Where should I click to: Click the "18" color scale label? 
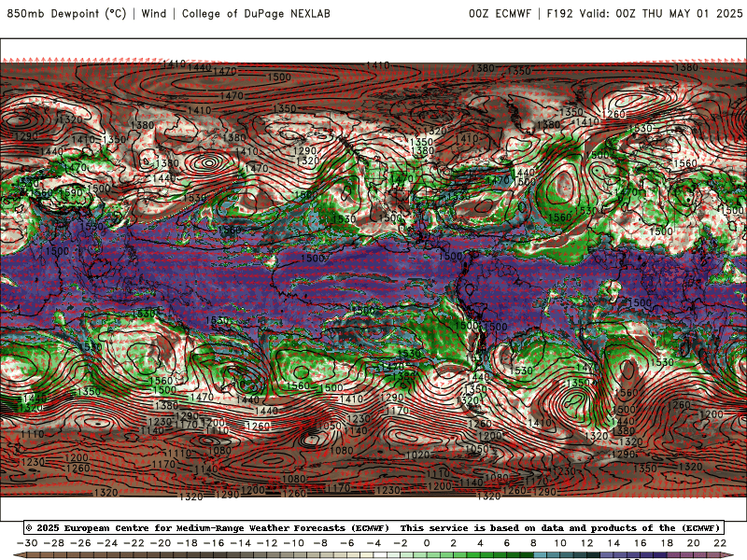click(x=667, y=543)
